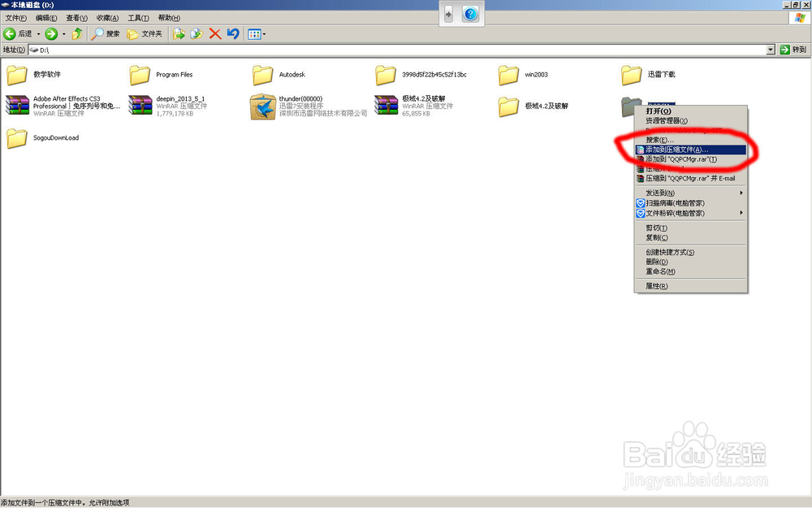Select the SogouDownLoad folder
The image size is (812, 508).
tap(43, 138)
